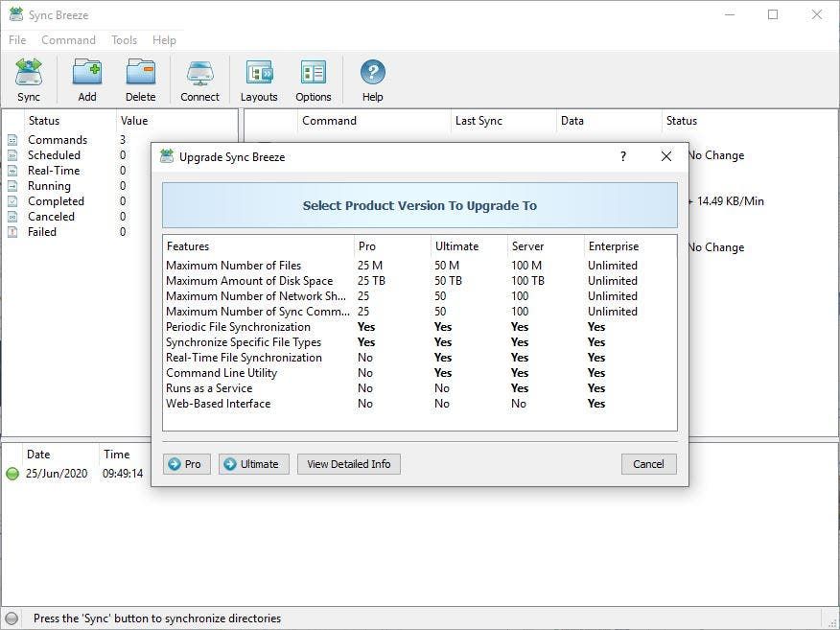Click the Enterprise column header
Image resolution: width=840 pixels, height=630 pixels.
[630, 246]
